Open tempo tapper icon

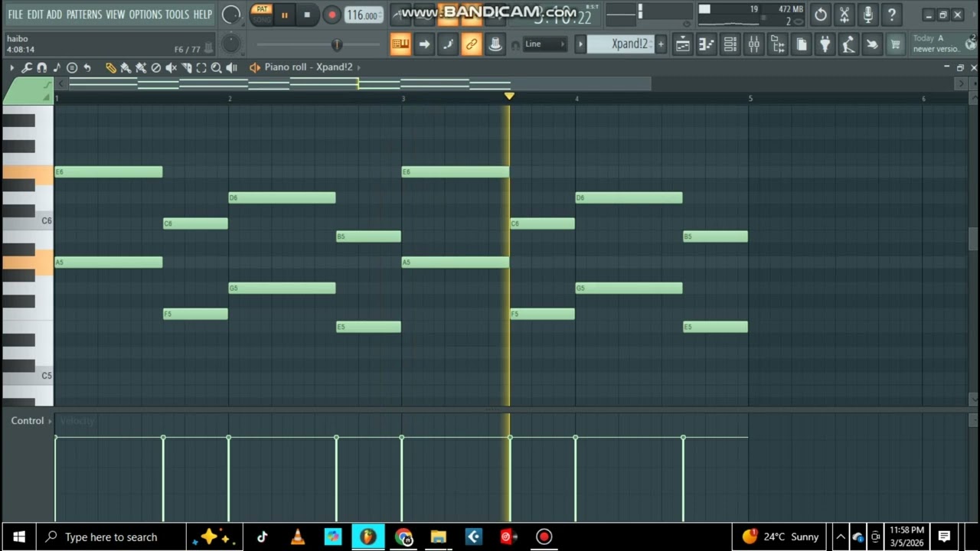[x=848, y=44]
